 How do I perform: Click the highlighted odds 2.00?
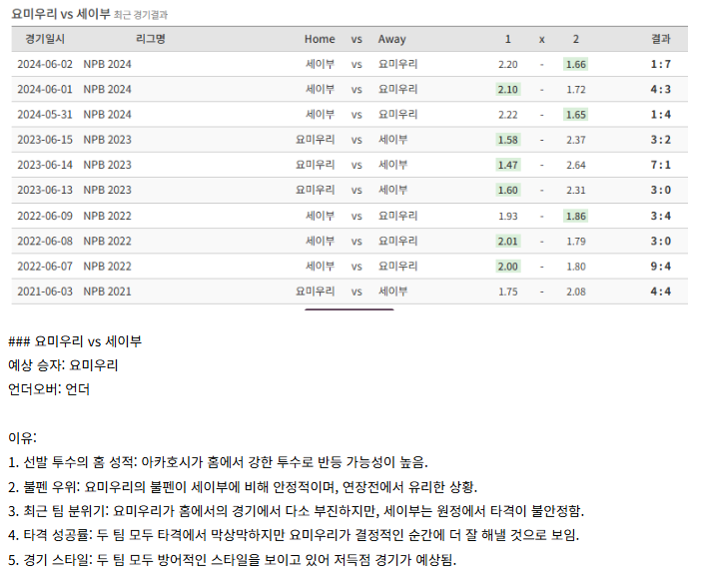click(x=508, y=267)
